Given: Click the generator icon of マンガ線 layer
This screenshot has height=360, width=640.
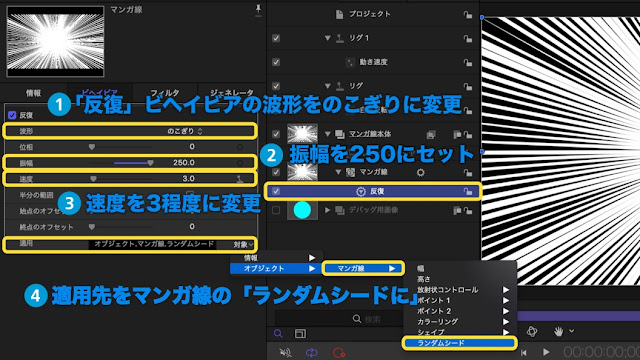Looking at the screenshot, I should point(350,172).
